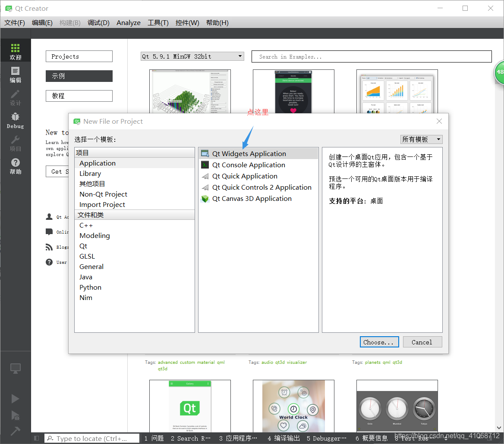Screen dimensions: 504x444
Task: Select Java file category
Action: tap(134, 277)
